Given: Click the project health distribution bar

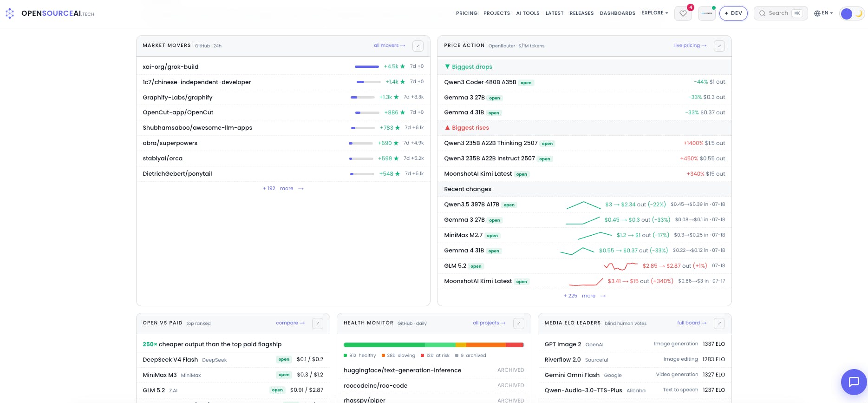Looking at the screenshot, I should coord(434,345).
